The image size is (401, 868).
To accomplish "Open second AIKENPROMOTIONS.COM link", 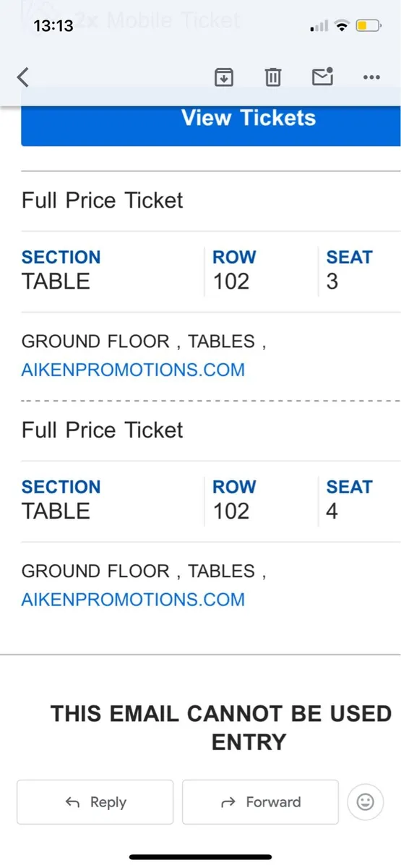I will [133, 599].
